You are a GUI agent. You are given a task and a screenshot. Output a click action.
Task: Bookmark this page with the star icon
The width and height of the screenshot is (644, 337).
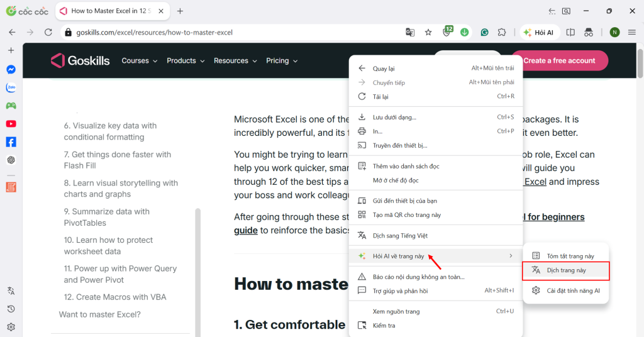[x=428, y=33]
